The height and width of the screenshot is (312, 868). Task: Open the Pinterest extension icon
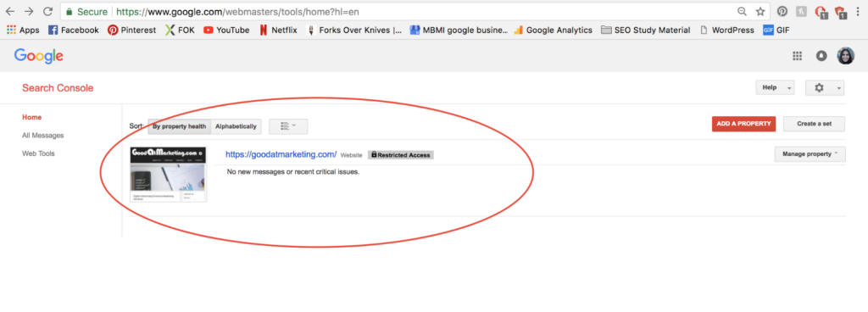[x=782, y=11]
